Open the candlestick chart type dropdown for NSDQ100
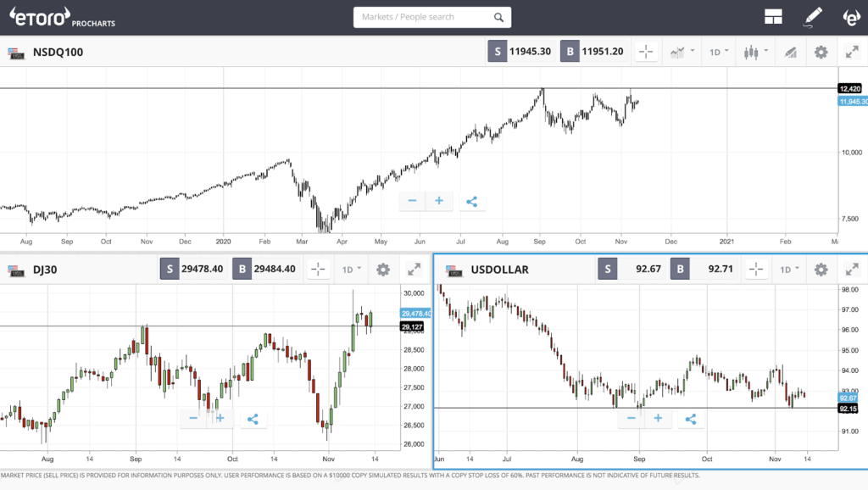The height and width of the screenshot is (490, 868). click(755, 52)
